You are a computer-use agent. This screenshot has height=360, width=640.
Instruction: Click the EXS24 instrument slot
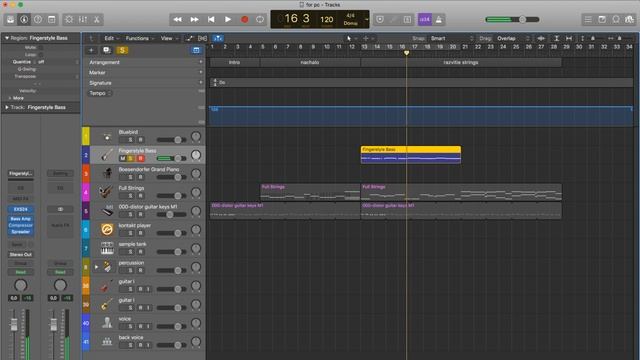20,209
